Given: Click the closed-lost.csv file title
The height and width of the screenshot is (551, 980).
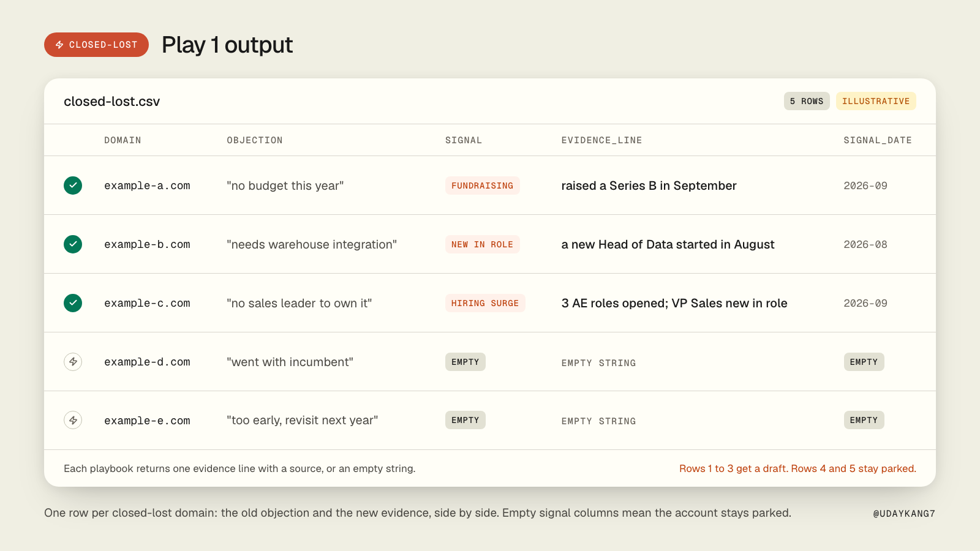Looking at the screenshot, I should 112,102.
